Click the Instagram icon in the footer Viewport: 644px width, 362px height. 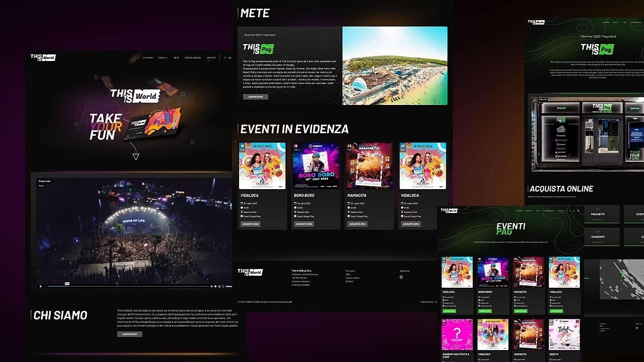coord(401,277)
